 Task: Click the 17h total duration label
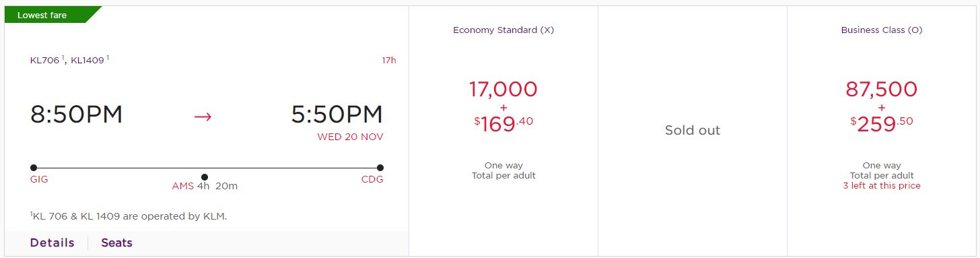[389, 60]
